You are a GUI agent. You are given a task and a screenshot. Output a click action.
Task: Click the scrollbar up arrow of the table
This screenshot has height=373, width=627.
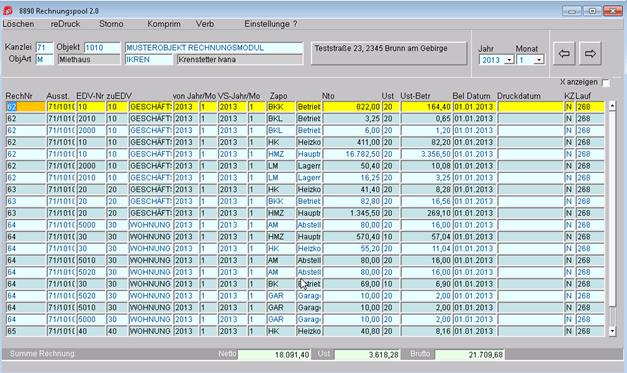pyautogui.click(x=612, y=106)
